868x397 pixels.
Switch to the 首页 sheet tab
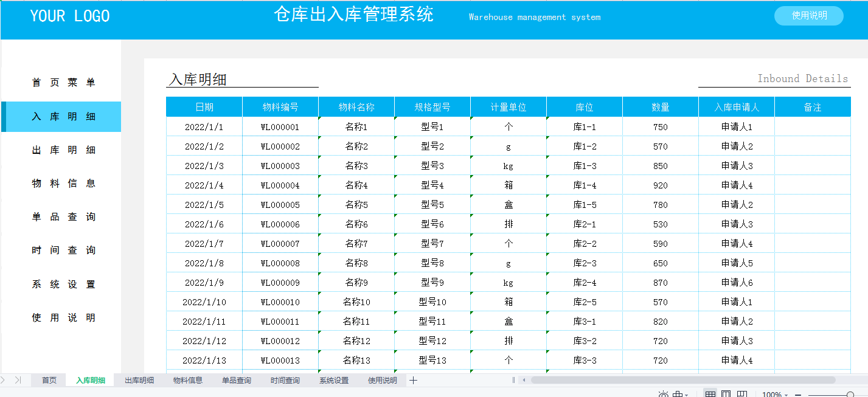[x=49, y=381]
